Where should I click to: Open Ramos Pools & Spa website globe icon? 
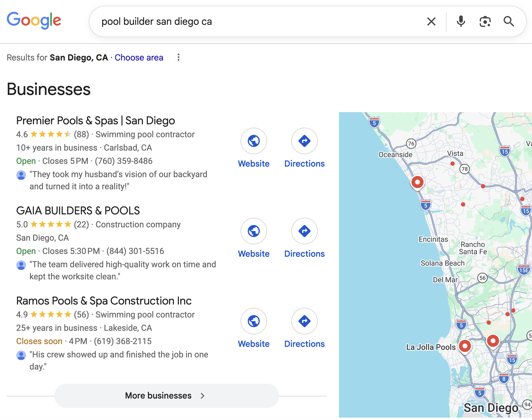[253, 321]
